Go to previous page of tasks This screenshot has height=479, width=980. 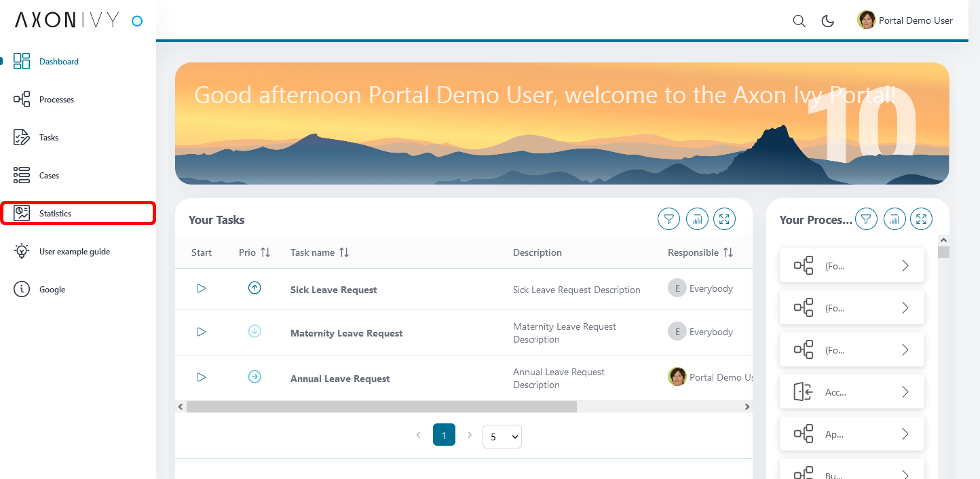[418, 435]
